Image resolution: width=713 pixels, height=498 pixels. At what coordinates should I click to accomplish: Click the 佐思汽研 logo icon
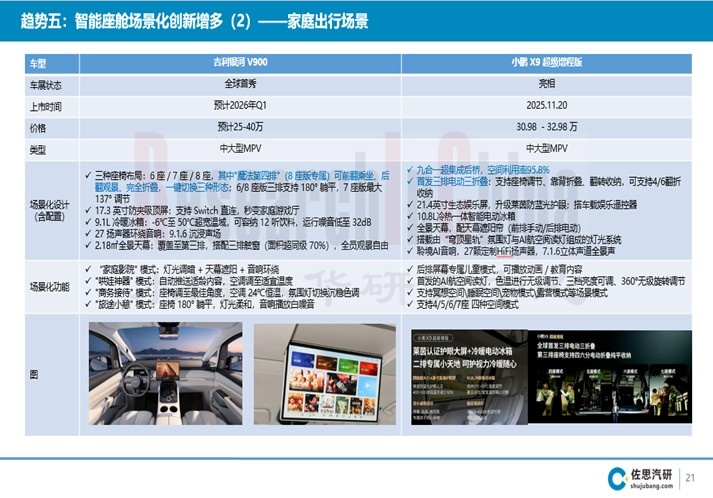(617, 479)
